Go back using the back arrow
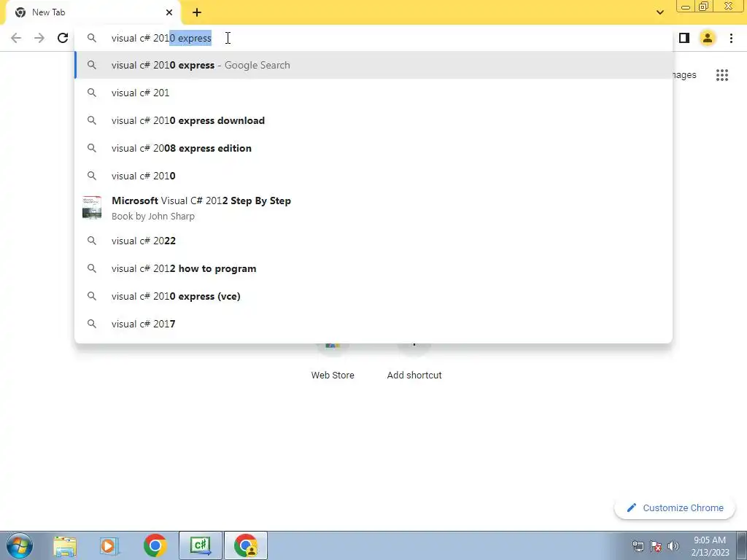Viewport: 747px width, 560px height. tap(16, 38)
